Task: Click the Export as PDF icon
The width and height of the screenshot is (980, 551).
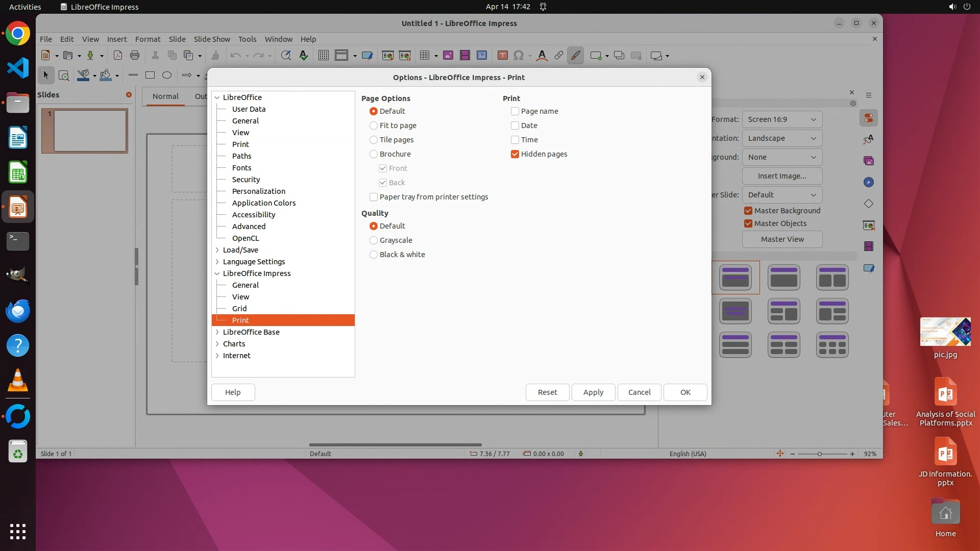Action: 117,56
